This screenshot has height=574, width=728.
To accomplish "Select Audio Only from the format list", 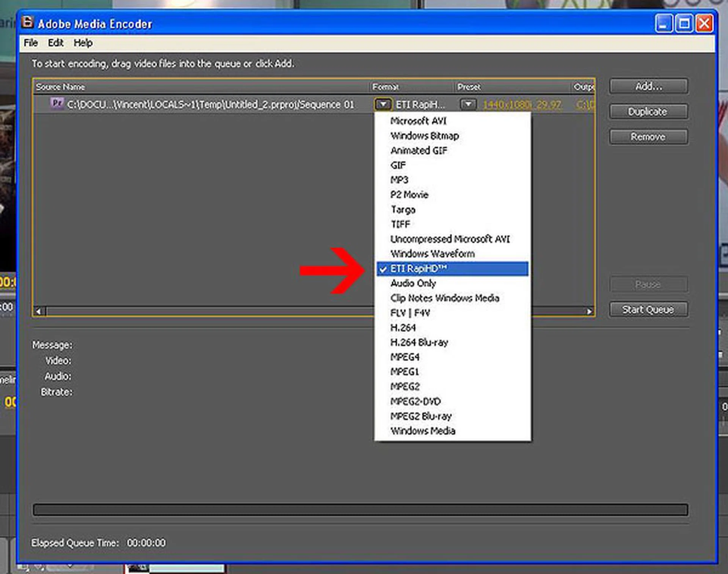I will [413, 283].
